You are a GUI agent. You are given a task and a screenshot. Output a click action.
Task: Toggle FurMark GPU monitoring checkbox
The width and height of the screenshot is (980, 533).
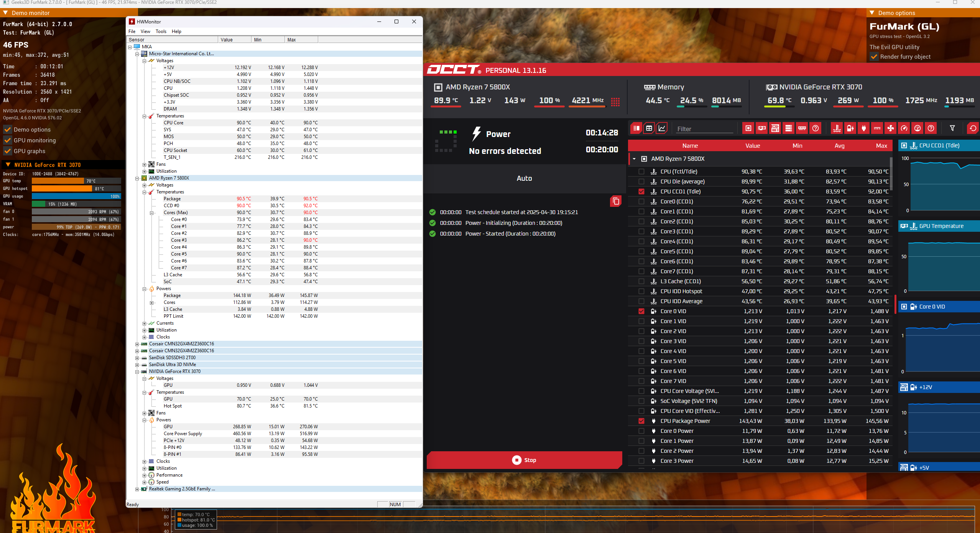7,140
